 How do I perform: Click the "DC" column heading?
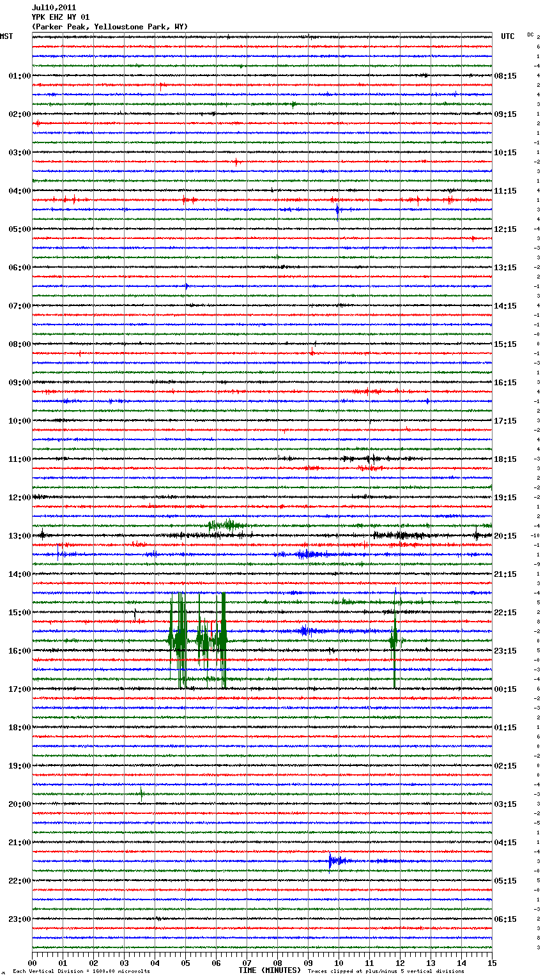tap(530, 34)
